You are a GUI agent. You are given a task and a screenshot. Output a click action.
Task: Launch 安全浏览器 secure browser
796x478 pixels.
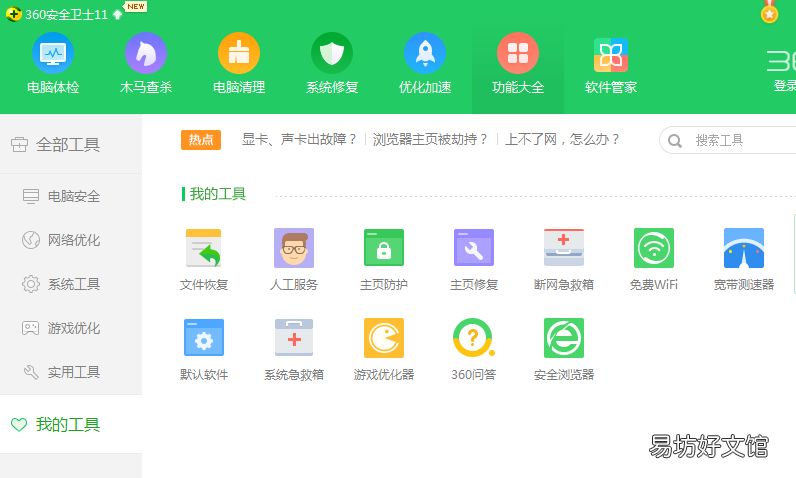pyautogui.click(x=564, y=350)
